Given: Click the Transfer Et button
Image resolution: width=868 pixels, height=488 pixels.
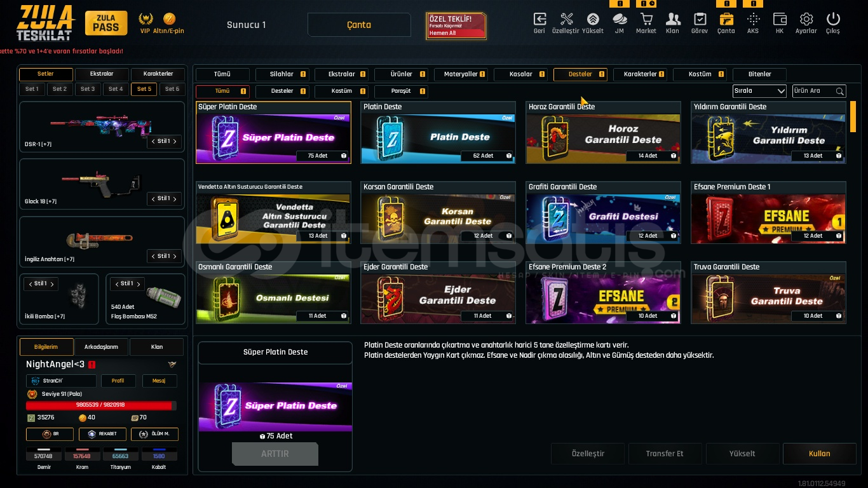Looking at the screenshot, I should [x=665, y=454].
